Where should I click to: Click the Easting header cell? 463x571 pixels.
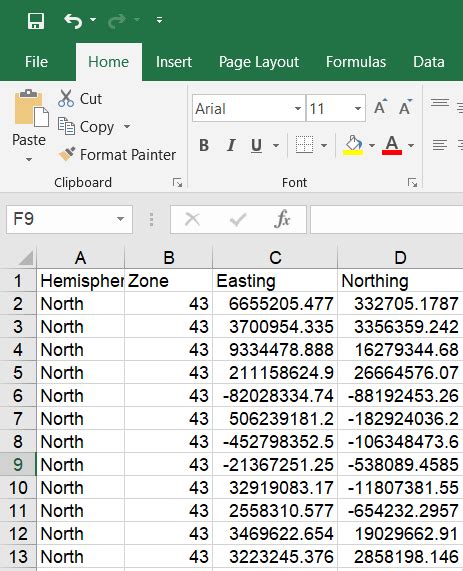(275, 281)
